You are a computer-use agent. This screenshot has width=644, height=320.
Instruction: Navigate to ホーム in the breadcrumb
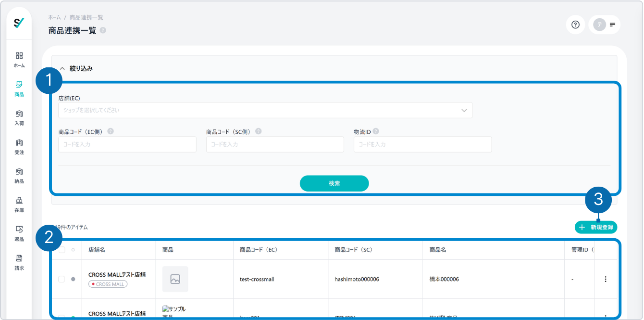(54, 17)
